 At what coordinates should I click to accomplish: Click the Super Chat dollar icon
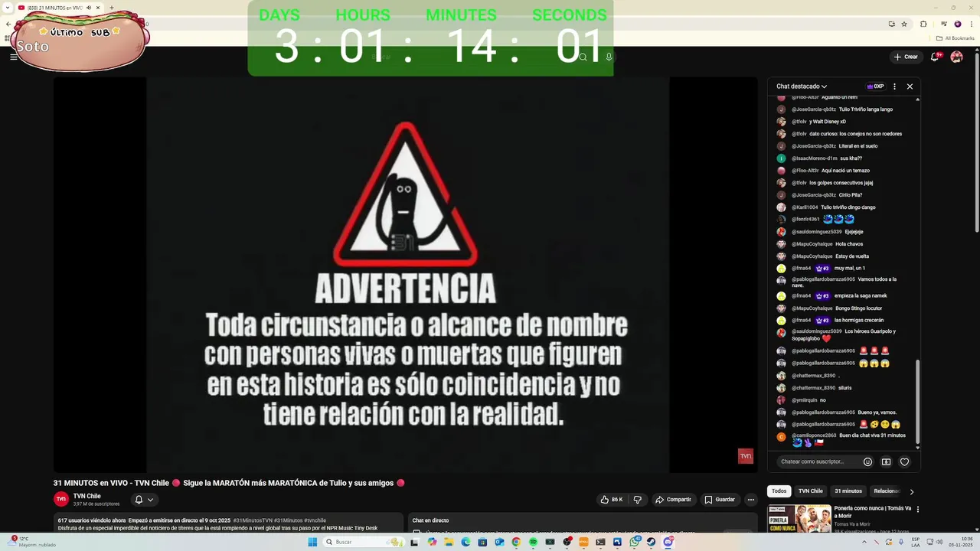click(886, 461)
